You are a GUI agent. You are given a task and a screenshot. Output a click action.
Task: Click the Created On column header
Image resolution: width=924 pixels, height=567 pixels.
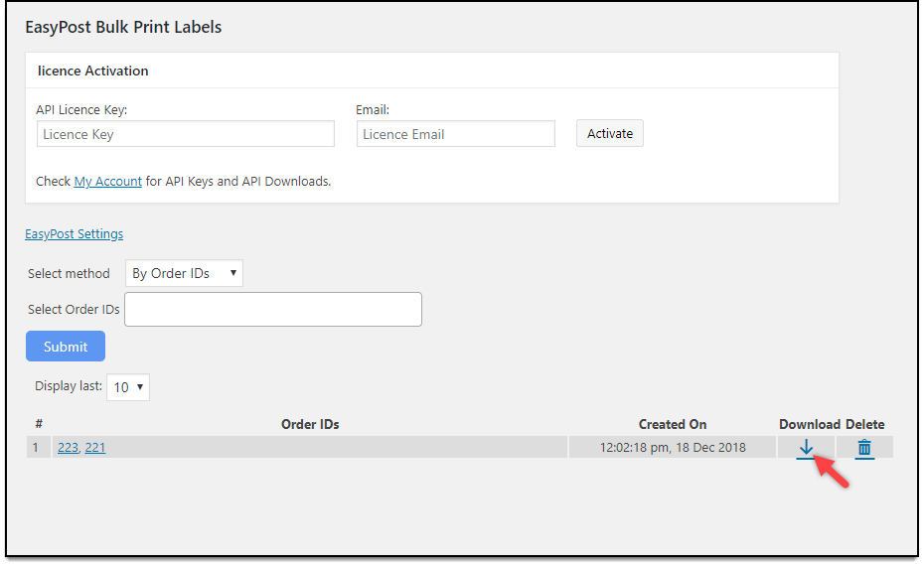click(x=673, y=425)
